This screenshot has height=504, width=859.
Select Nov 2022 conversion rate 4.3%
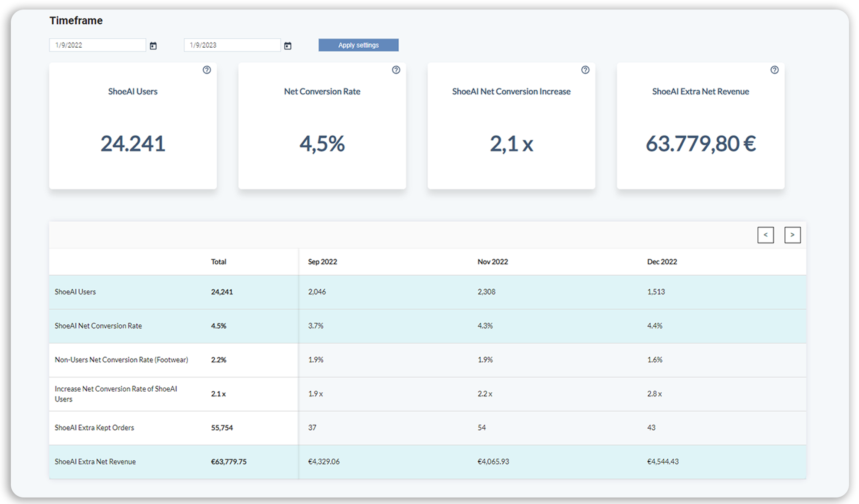click(485, 326)
